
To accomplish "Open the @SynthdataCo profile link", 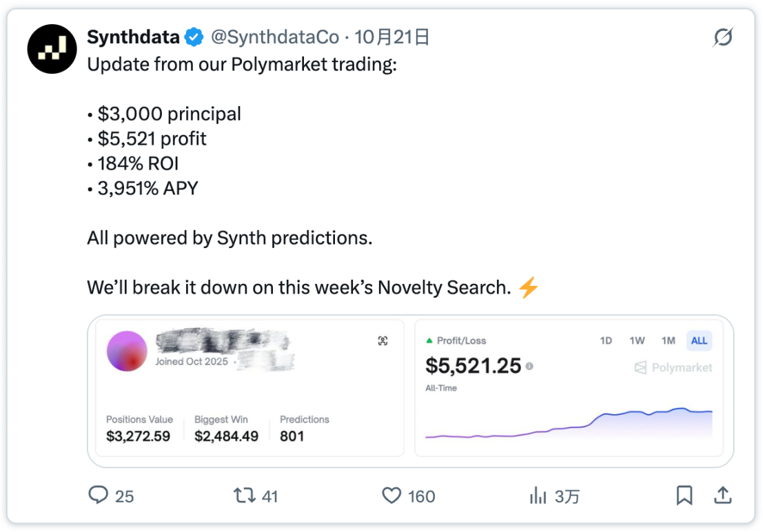I will [275, 37].
